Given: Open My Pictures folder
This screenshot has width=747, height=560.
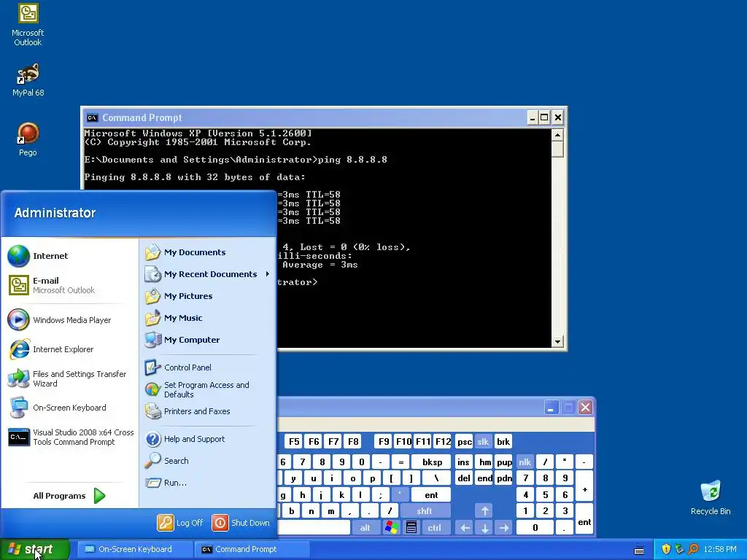Looking at the screenshot, I should (206, 296).
